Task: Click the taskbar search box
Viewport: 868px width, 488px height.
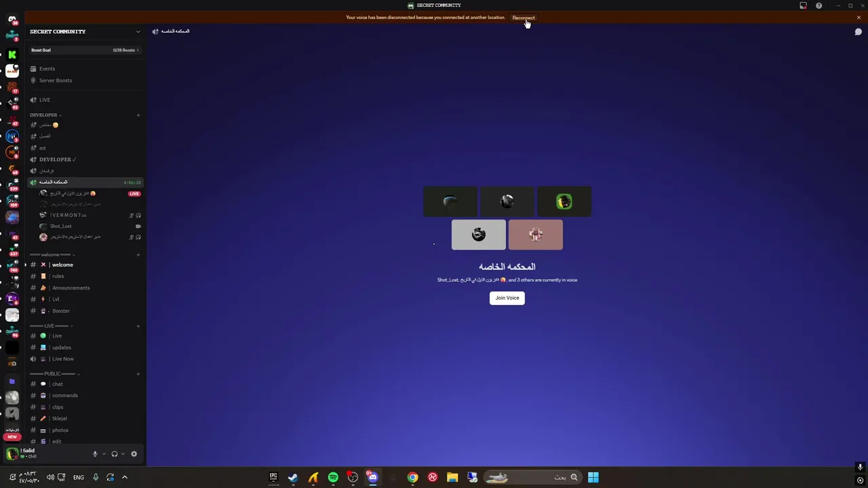Action: pos(533,477)
